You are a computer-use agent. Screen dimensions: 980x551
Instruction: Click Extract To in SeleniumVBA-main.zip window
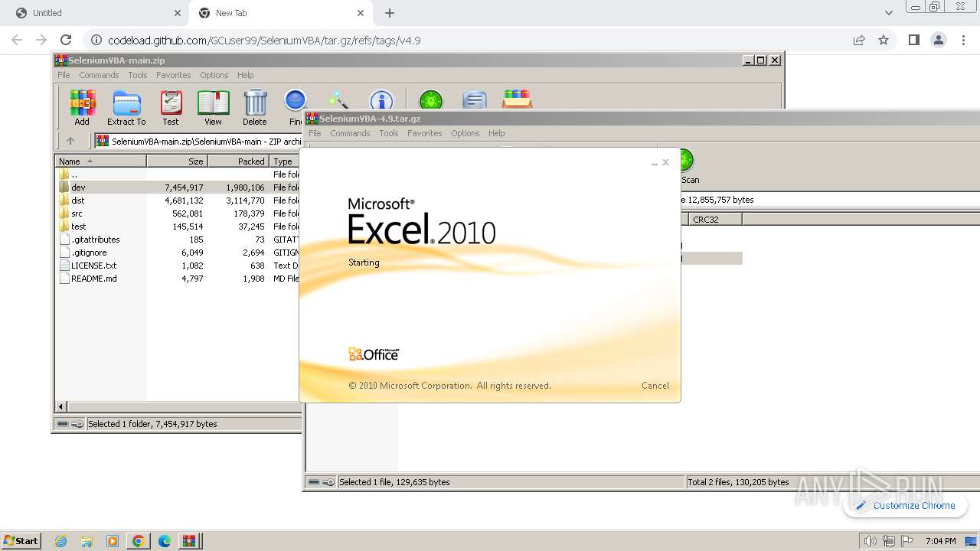click(x=126, y=108)
